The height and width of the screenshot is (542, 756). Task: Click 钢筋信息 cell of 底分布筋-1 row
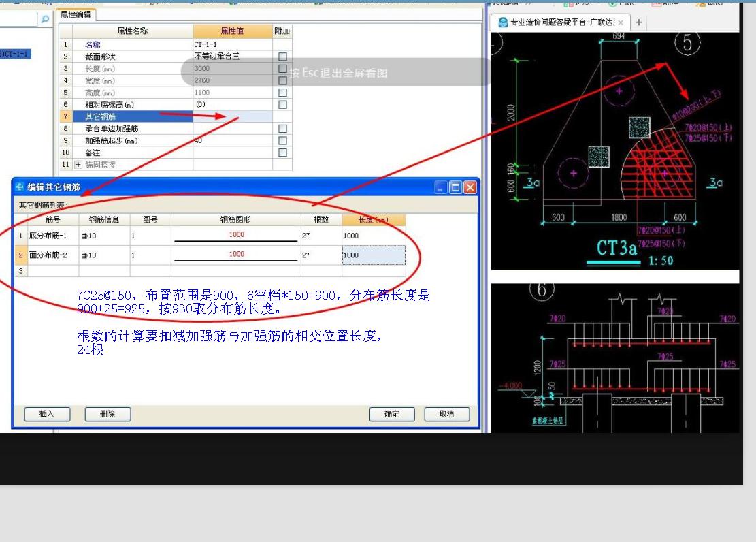104,236
